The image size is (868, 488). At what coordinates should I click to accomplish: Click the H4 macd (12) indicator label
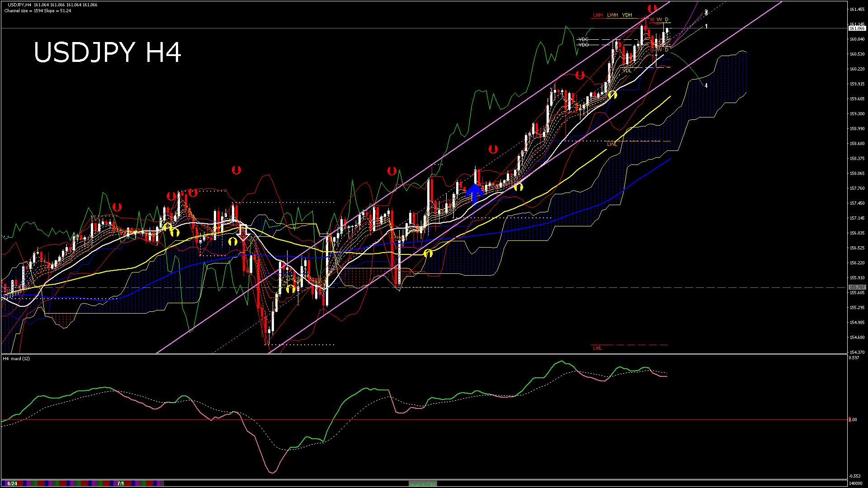[16, 358]
